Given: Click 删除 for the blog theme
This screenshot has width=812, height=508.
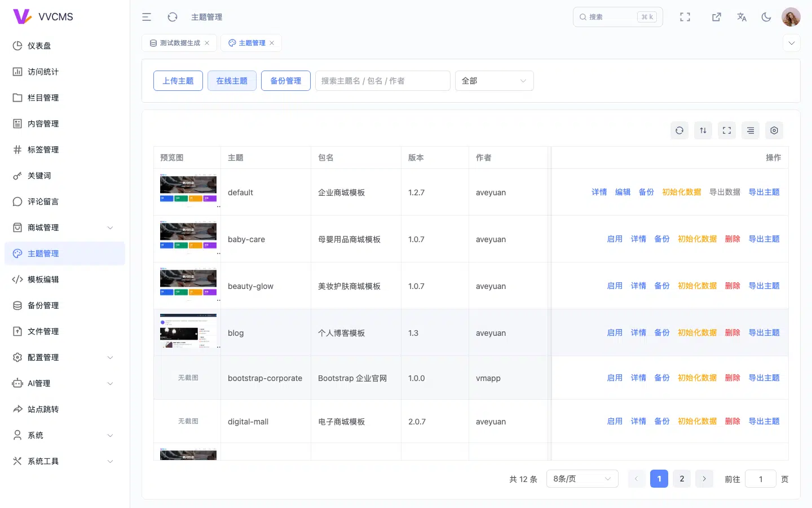Looking at the screenshot, I should coord(732,332).
